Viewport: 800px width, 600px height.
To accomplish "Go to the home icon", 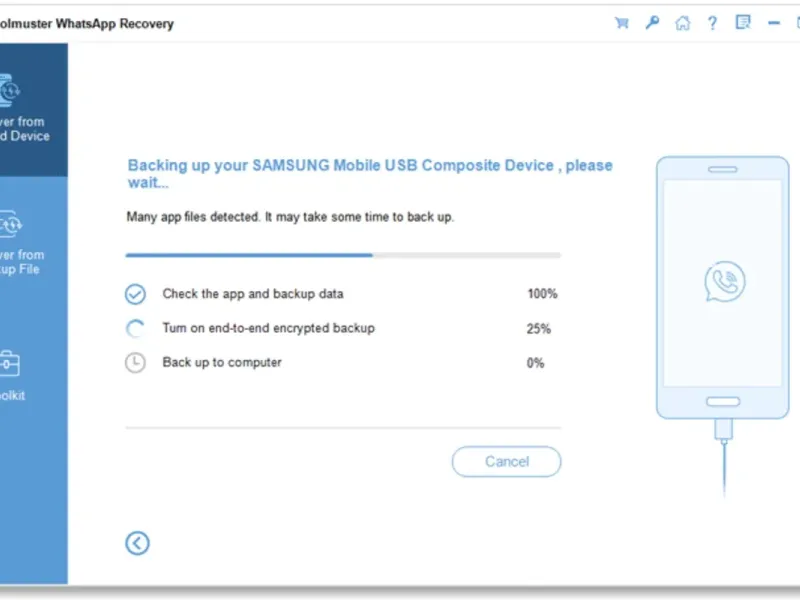I will click(x=682, y=23).
